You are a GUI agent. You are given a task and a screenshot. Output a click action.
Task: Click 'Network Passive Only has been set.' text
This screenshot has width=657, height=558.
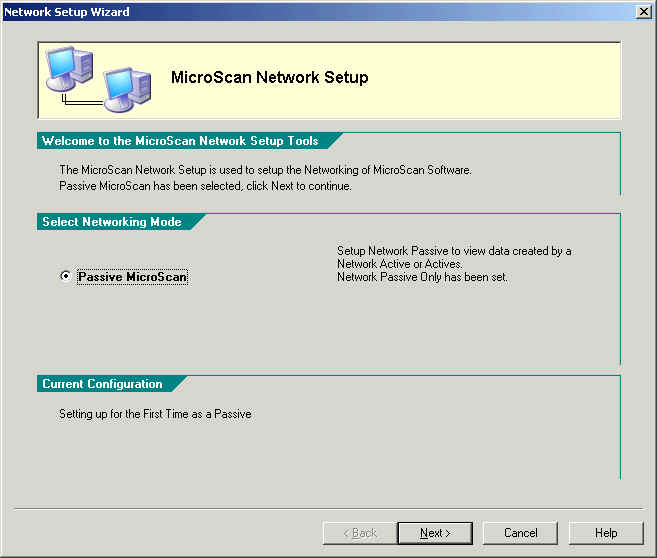(422, 277)
